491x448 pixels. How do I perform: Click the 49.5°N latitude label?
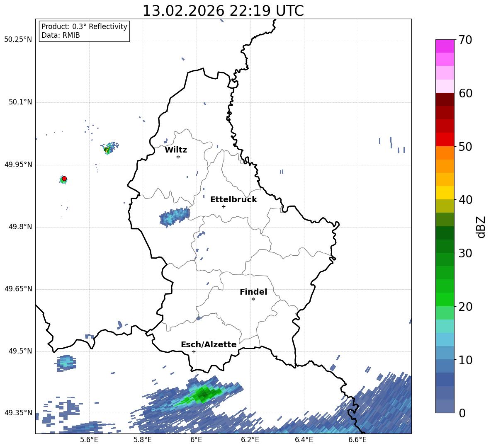click(x=20, y=351)
